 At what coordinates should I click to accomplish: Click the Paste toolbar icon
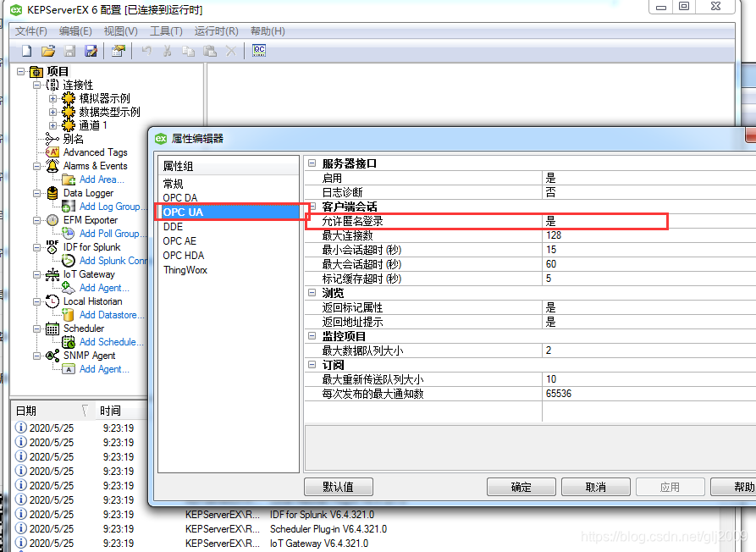[210, 51]
